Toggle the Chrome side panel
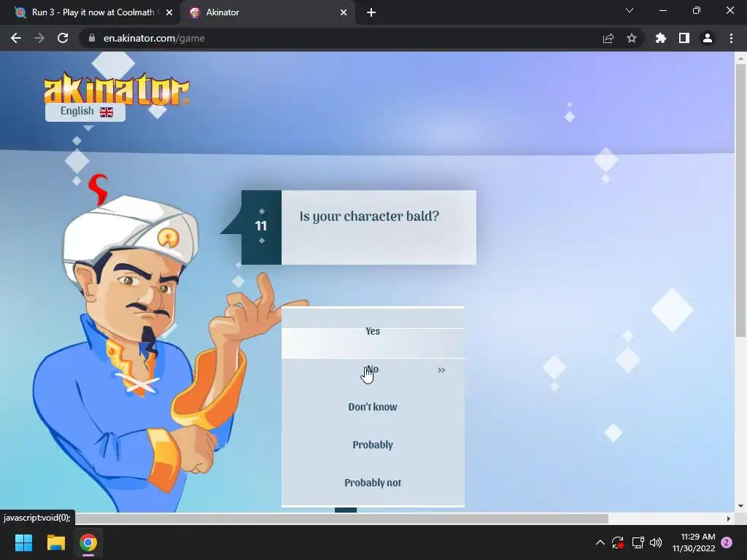This screenshot has width=747, height=560. click(684, 38)
